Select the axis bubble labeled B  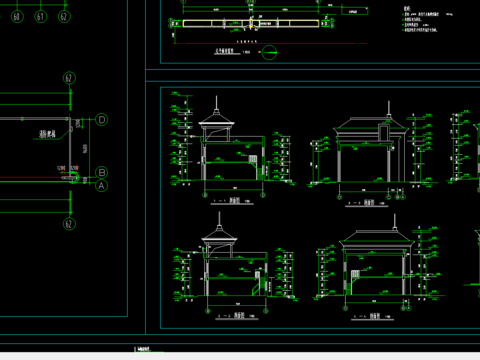point(102,173)
